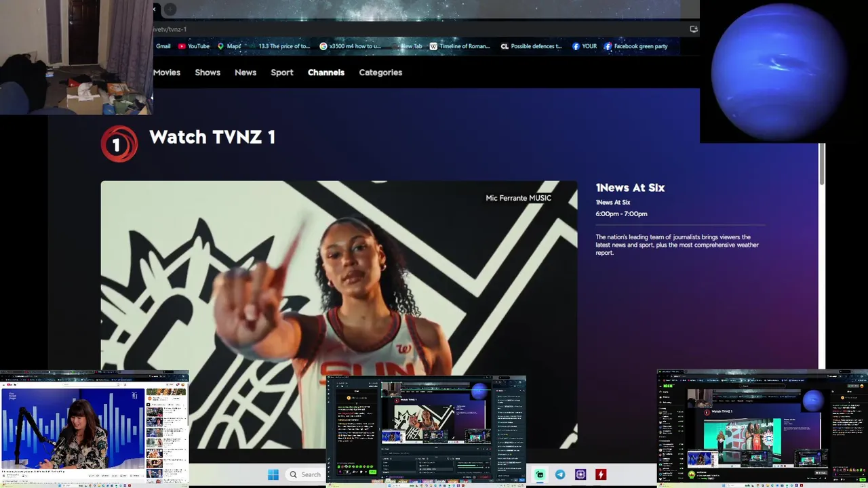868x488 pixels.
Task: Go to the Shows section
Action: click(x=208, y=73)
